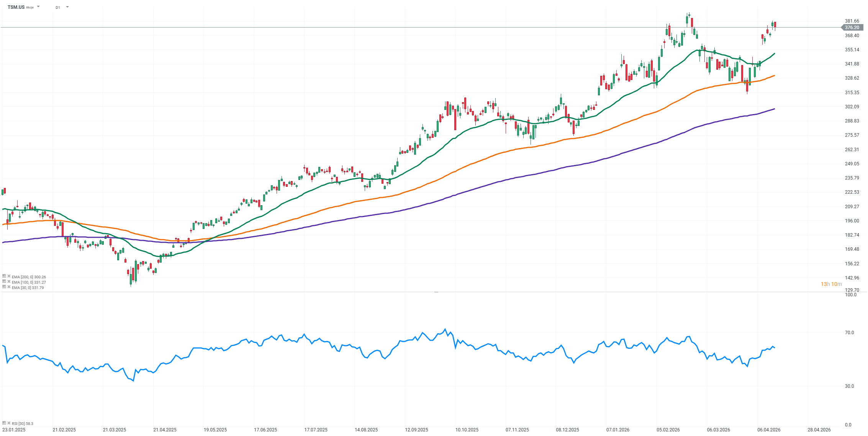Screen dimensions: 868x436
Task: Click the TSM.US symbol name
Action: point(16,7)
